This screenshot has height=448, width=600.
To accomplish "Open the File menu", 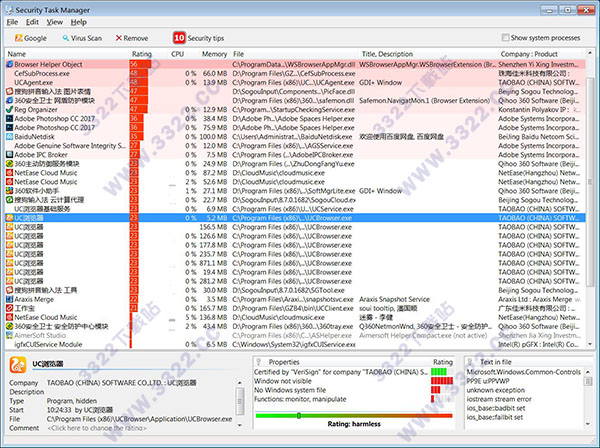I will (12, 22).
